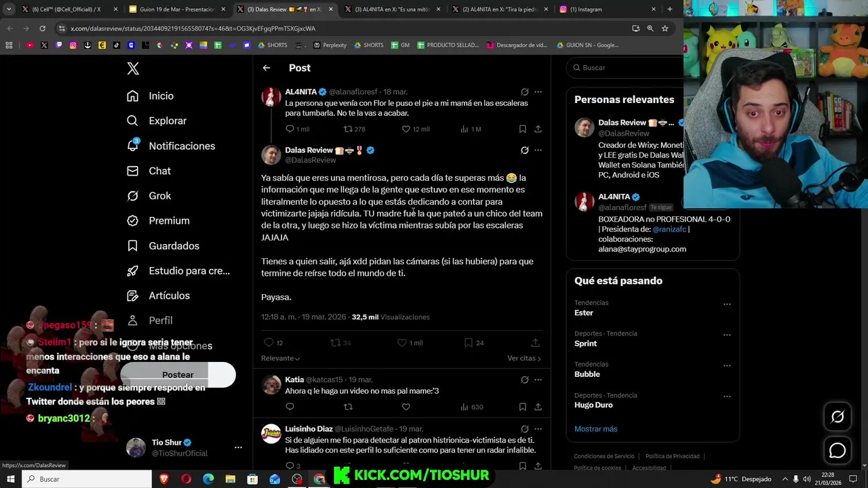Open Guardados bookmarks in sidebar

click(163, 246)
